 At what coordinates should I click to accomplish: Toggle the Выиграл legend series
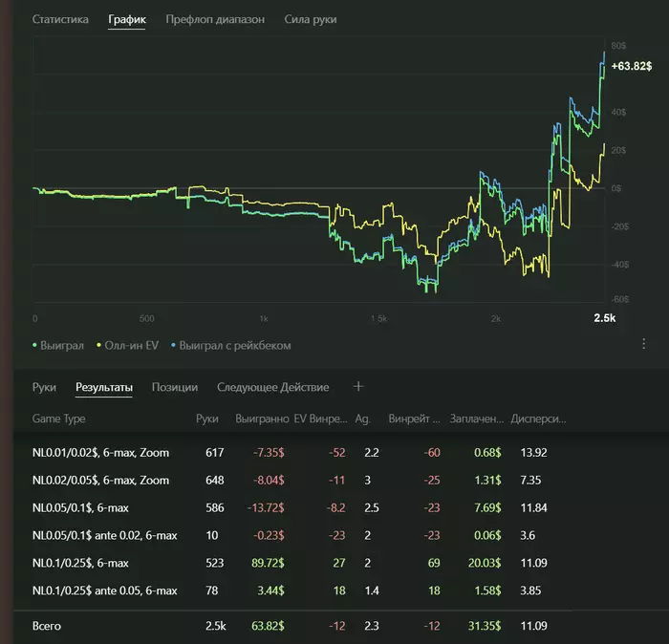[x=59, y=345]
